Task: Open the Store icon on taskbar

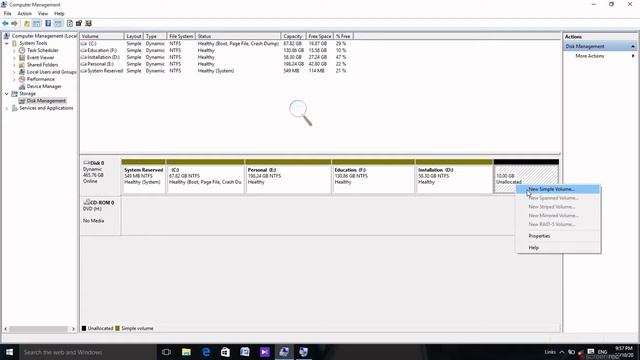Action: pyautogui.click(x=225, y=352)
